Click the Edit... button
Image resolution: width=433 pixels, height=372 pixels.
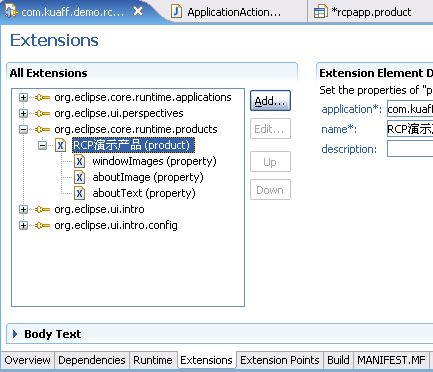270,129
